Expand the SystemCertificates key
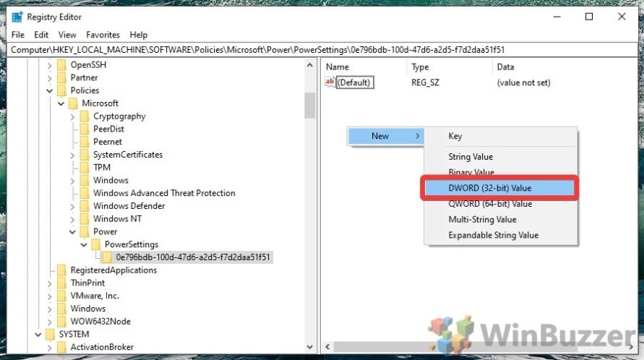644x360 pixels. [72, 155]
